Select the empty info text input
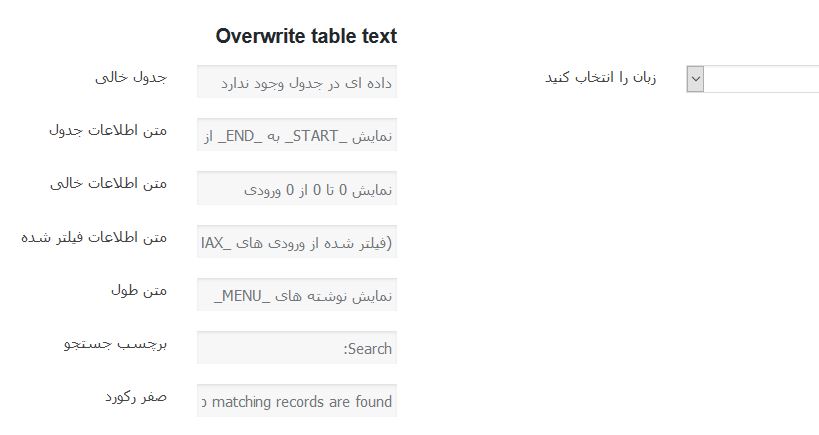This screenshot has width=819, height=435. point(297,188)
